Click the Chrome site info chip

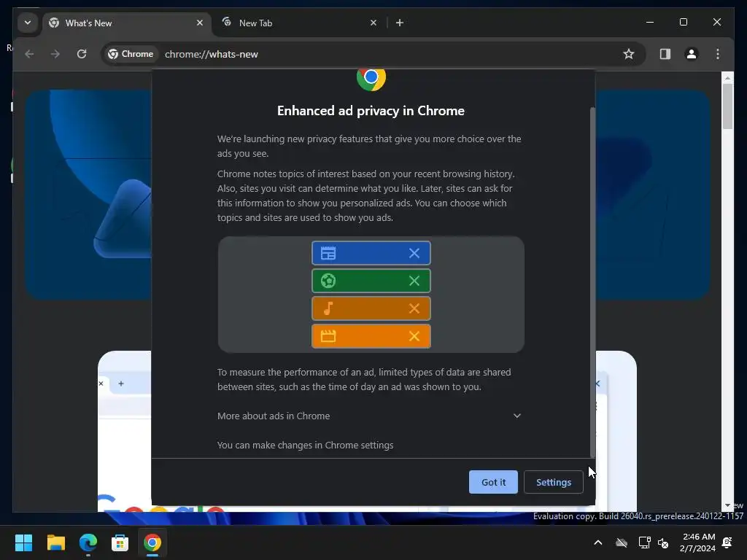click(131, 54)
